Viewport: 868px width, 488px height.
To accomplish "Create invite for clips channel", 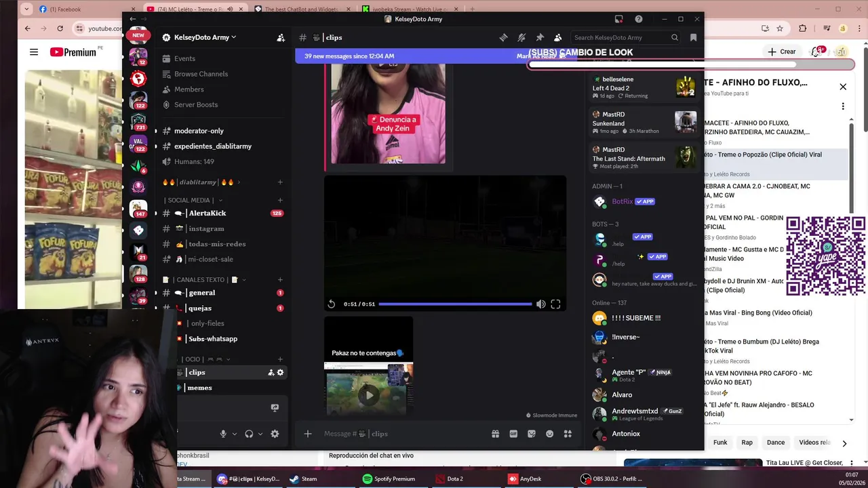I will [x=271, y=372].
